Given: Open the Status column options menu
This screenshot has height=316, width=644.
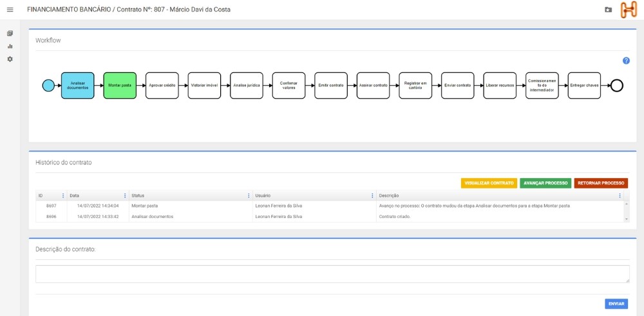Looking at the screenshot, I should (x=249, y=195).
